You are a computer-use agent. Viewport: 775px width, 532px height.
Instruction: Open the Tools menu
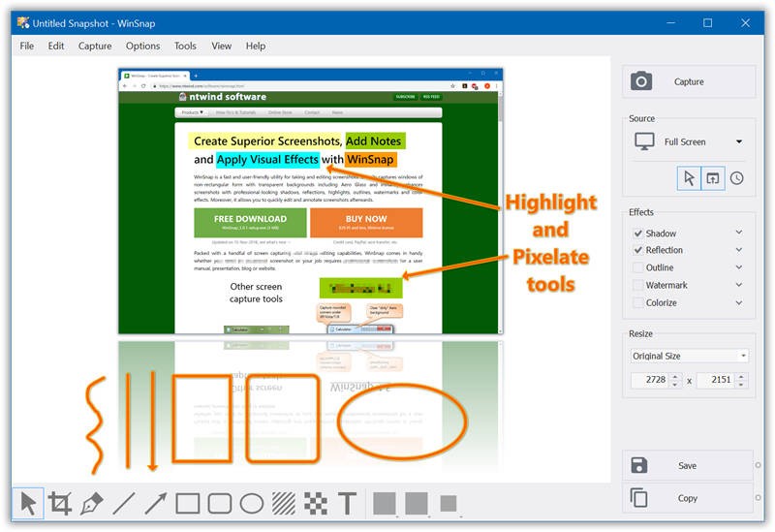point(185,46)
